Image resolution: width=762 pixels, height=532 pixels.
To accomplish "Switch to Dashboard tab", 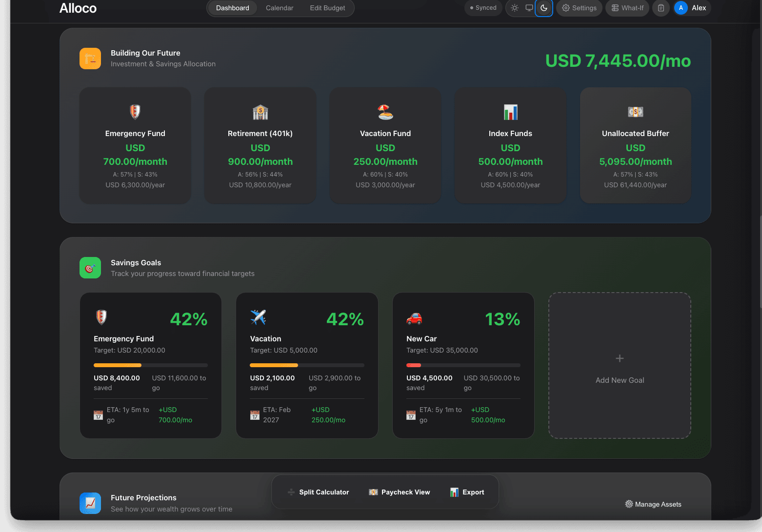I will [x=233, y=8].
